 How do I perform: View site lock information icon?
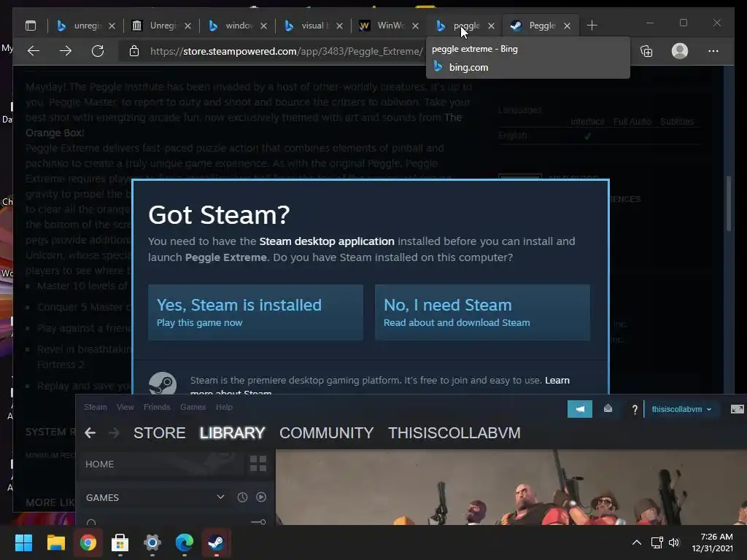pyautogui.click(x=134, y=51)
